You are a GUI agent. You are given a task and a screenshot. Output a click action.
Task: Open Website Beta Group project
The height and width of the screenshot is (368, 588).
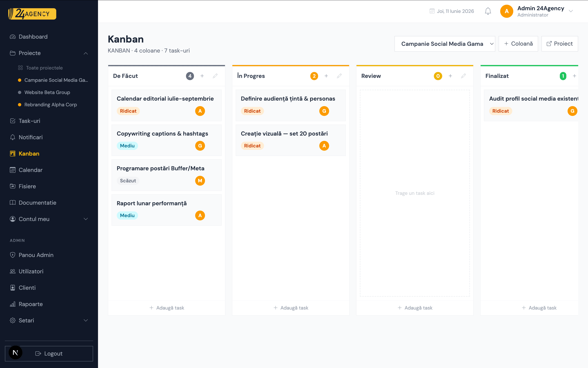point(47,92)
